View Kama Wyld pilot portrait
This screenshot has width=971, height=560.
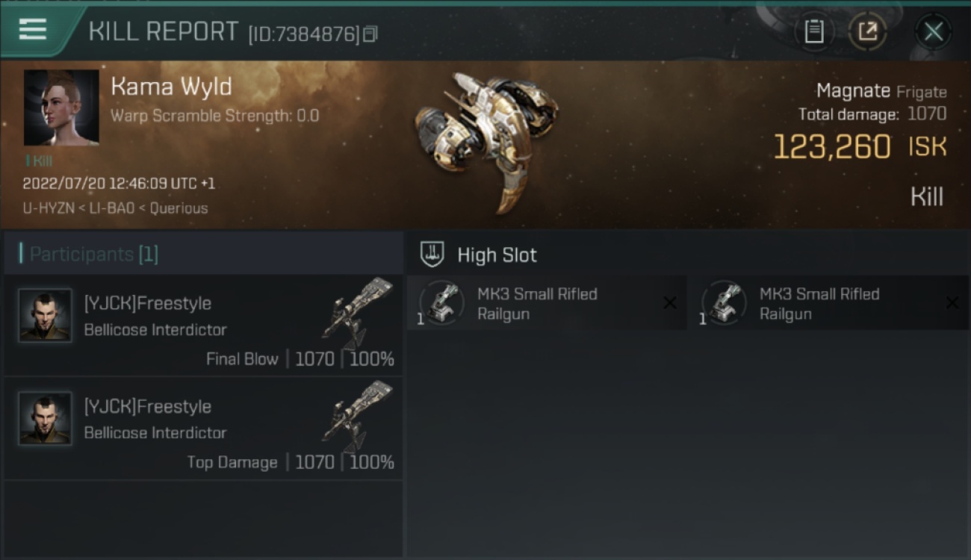[61, 108]
